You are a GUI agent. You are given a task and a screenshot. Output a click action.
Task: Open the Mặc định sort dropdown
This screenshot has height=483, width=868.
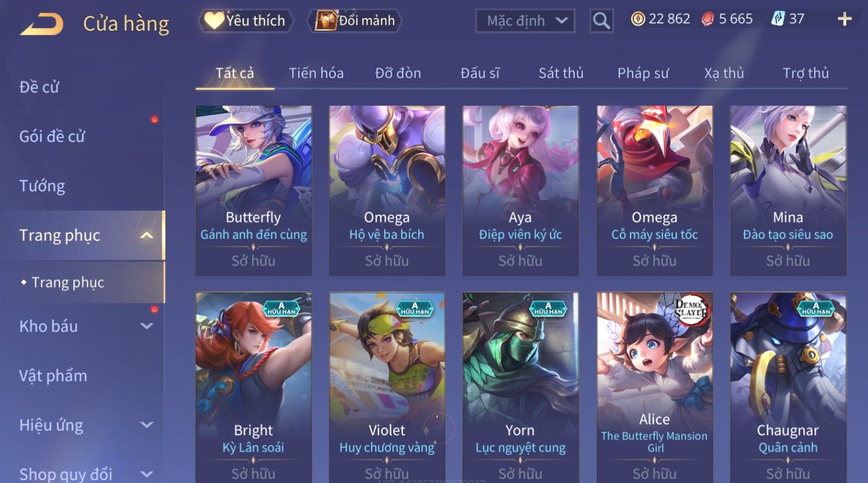pos(525,21)
